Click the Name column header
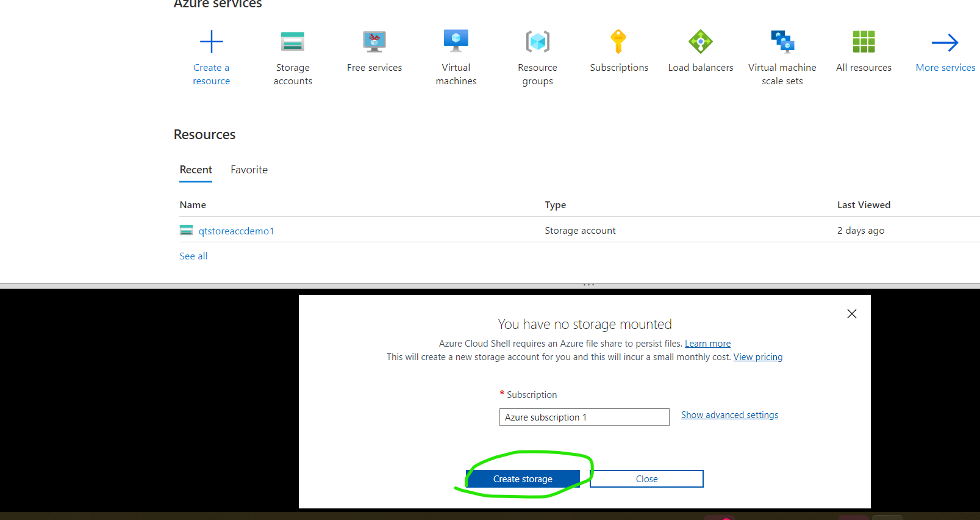 click(193, 205)
